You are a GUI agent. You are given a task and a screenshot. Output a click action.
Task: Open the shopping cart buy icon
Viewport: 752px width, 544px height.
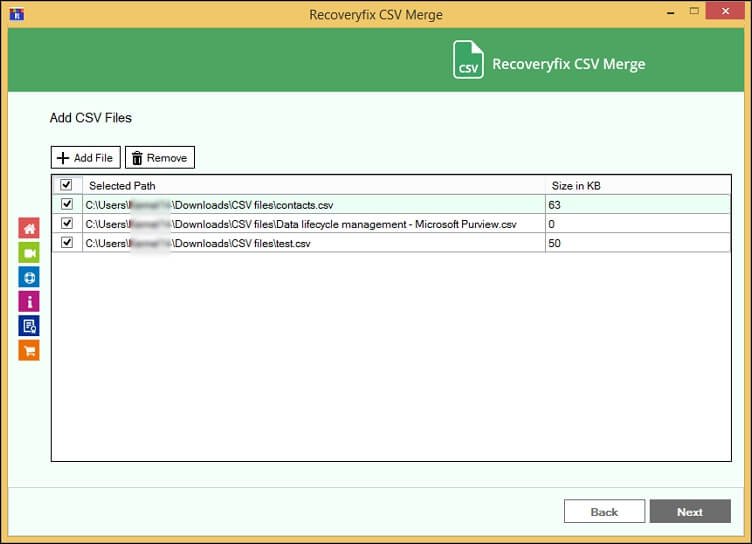click(x=29, y=350)
